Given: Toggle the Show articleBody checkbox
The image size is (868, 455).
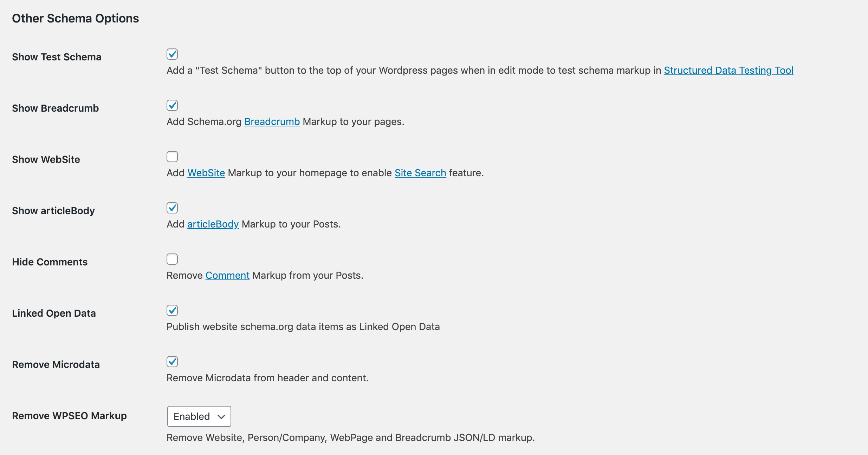Looking at the screenshot, I should tap(172, 208).
